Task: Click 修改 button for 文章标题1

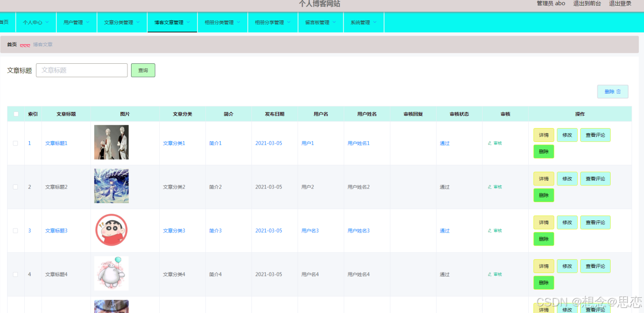Action: (567, 135)
